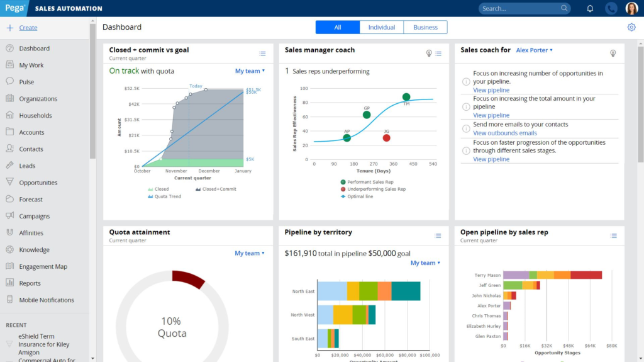Click the Reports chart icon
The image size is (644, 362).
(x=10, y=283)
